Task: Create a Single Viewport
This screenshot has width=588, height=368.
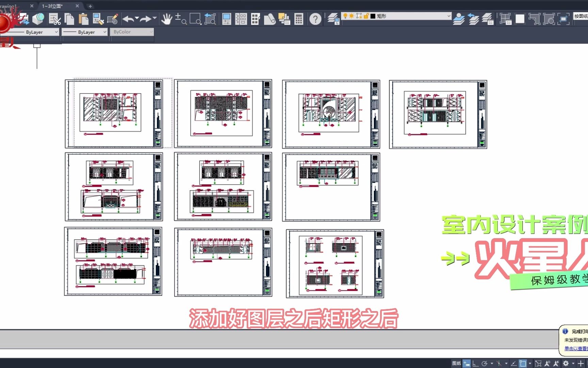Action: [x=520, y=19]
